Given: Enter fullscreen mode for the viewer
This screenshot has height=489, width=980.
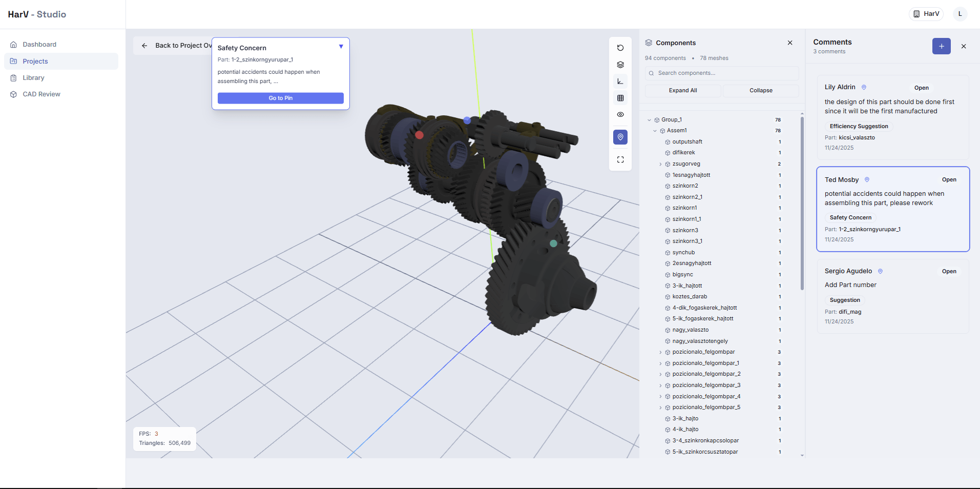Looking at the screenshot, I should click(x=620, y=159).
